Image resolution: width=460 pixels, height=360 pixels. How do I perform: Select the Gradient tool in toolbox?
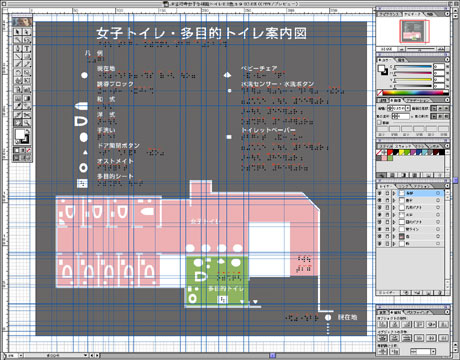[x=27, y=98]
